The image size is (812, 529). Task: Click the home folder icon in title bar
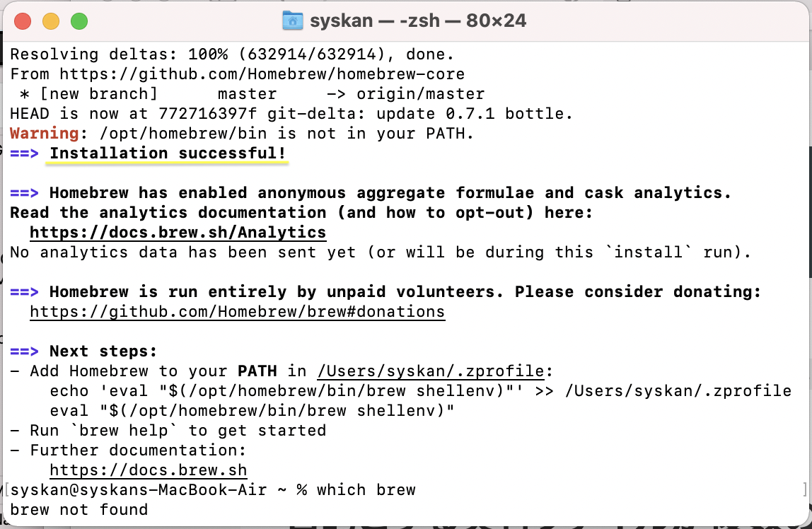pyautogui.click(x=292, y=21)
